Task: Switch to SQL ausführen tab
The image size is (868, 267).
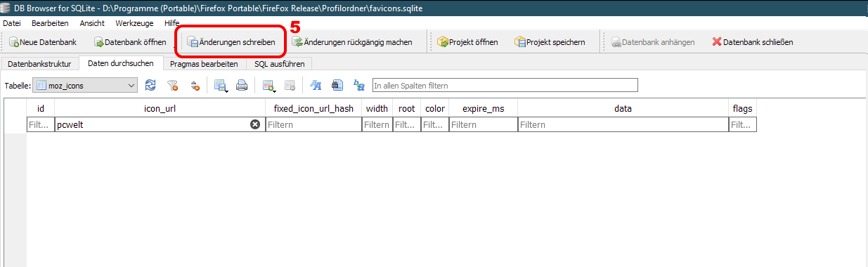Action: point(278,63)
